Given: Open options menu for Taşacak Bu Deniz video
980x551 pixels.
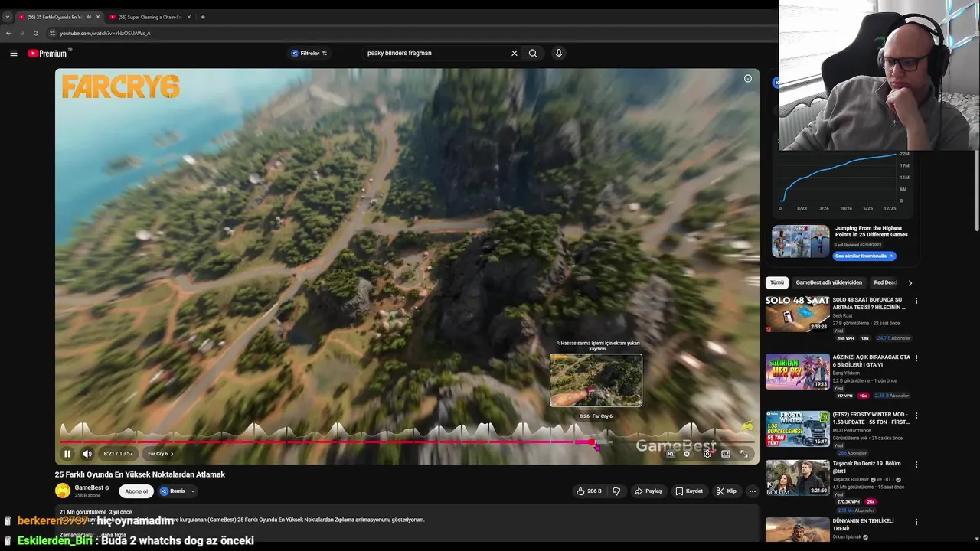Looking at the screenshot, I should [x=916, y=465].
